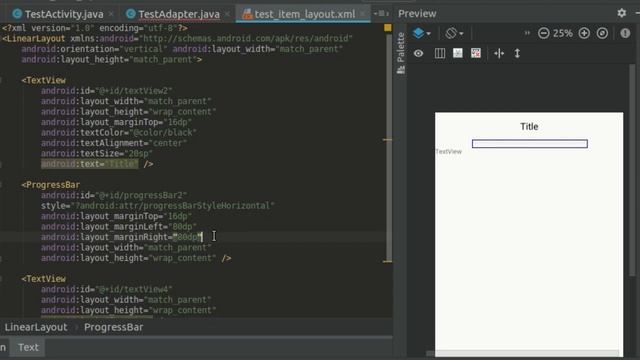Image resolution: width=640 pixels, height=360 pixels.
Task: Close the test_item_layout.xml tab
Action: 362,14
